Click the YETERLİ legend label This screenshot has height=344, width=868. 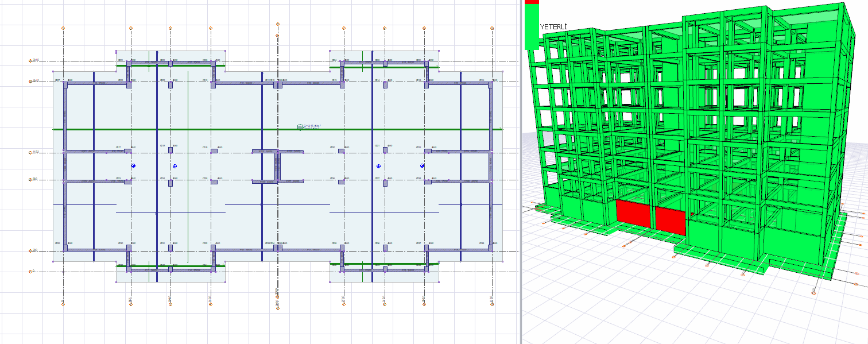(553, 27)
